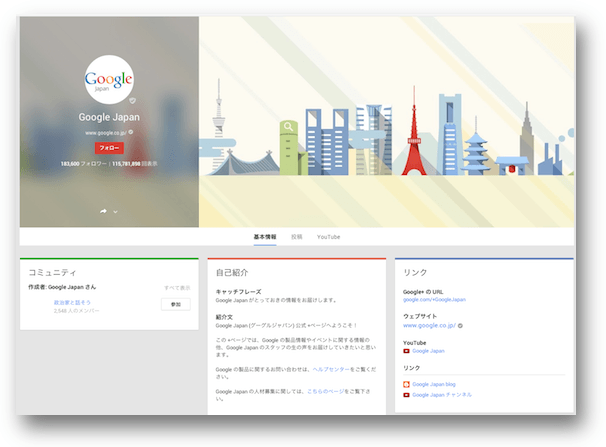The height and width of the screenshot is (447, 606).
Task: Open the Google Japan blog link
Action: pos(434,384)
